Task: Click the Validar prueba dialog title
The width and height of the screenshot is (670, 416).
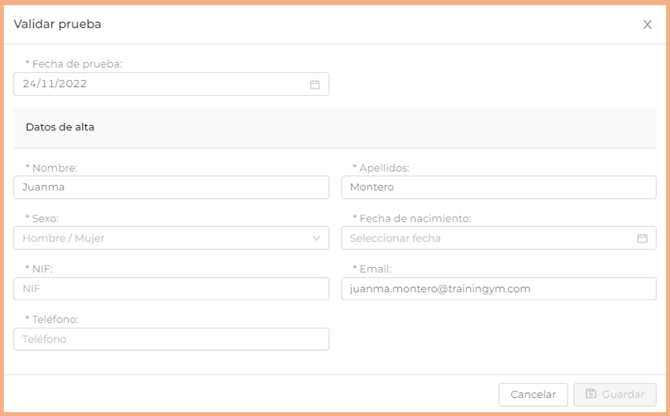Action: (x=57, y=24)
